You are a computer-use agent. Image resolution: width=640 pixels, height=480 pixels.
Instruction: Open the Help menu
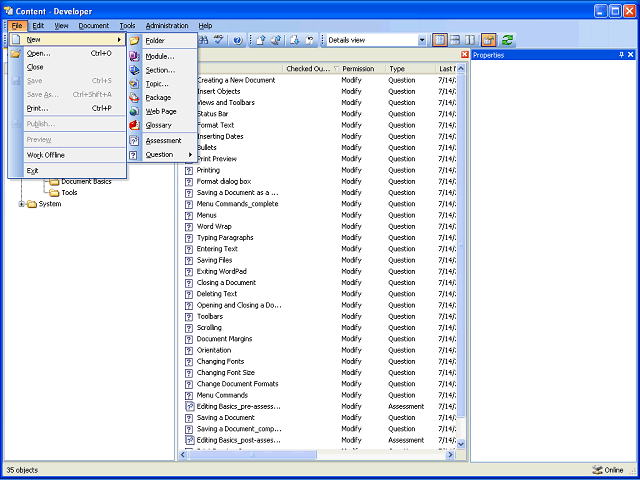click(x=205, y=26)
